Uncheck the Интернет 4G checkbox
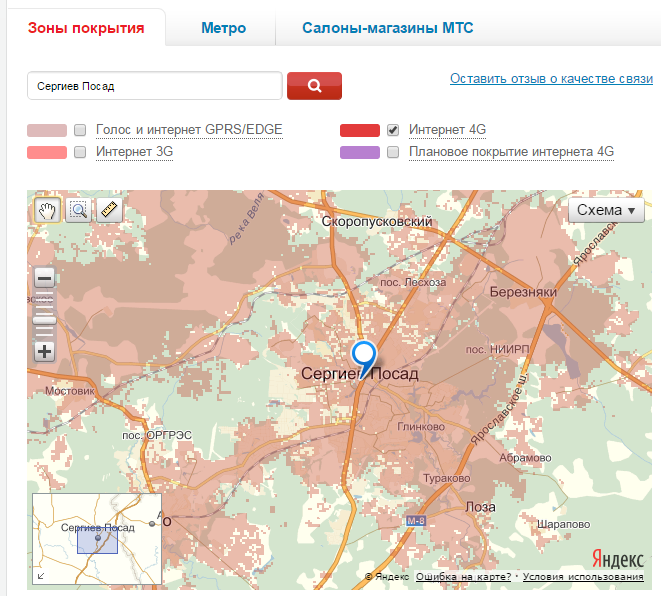Image resolution: width=661 pixels, height=596 pixels. pos(393,130)
